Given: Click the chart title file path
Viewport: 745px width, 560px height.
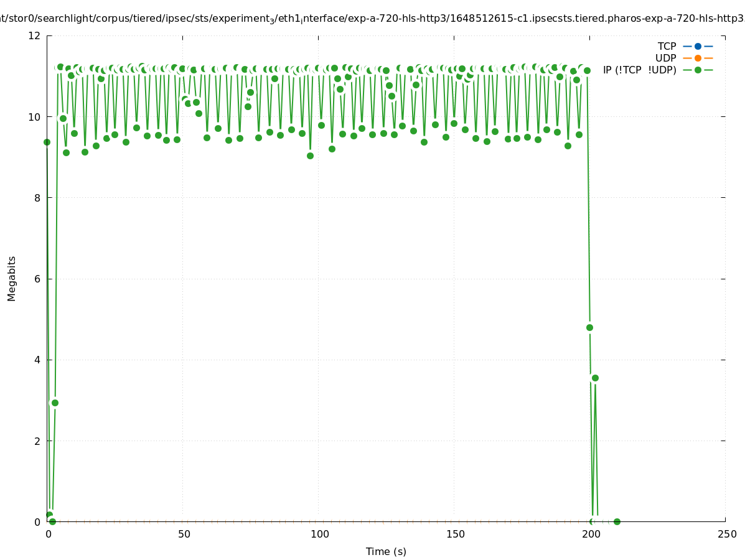Looking at the screenshot, I should pos(372,19).
